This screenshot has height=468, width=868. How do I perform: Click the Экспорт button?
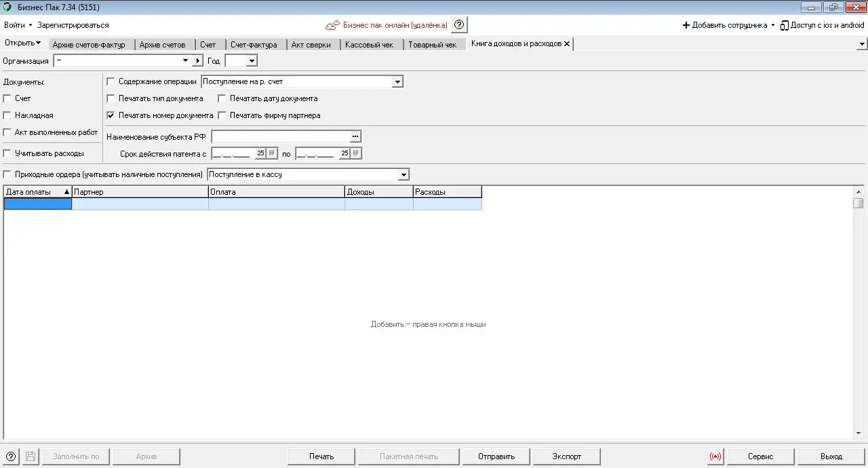(x=567, y=456)
